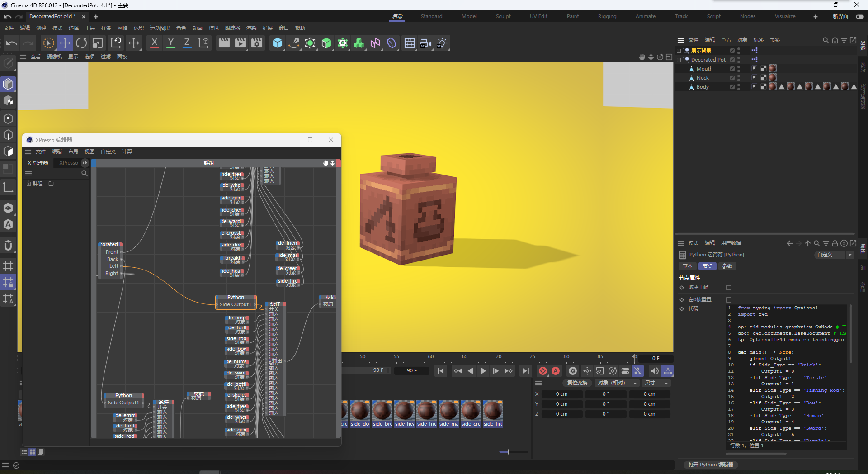The width and height of the screenshot is (868, 474).
Task: Toggle Neck object visibility dots
Action: pos(739,78)
